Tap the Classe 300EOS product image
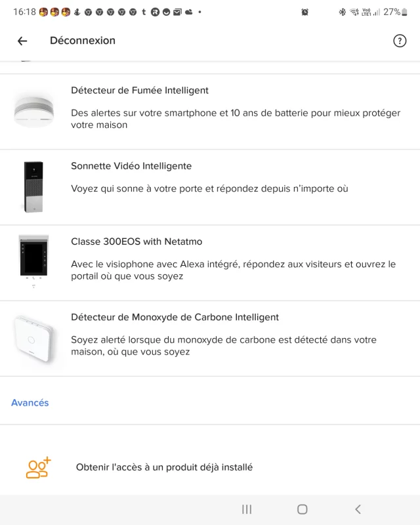 click(x=33, y=261)
